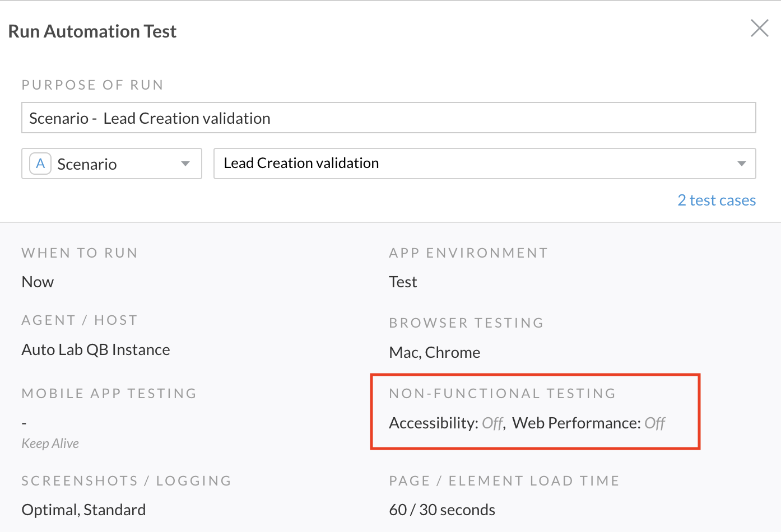The width and height of the screenshot is (781, 532).
Task: Edit Browser Testing Mac, Chrome setting
Action: [435, 352]
